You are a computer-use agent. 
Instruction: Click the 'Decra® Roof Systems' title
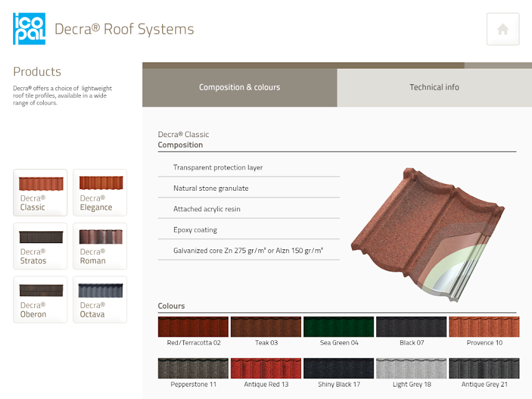pyautogui.click(x=124, y=29)
